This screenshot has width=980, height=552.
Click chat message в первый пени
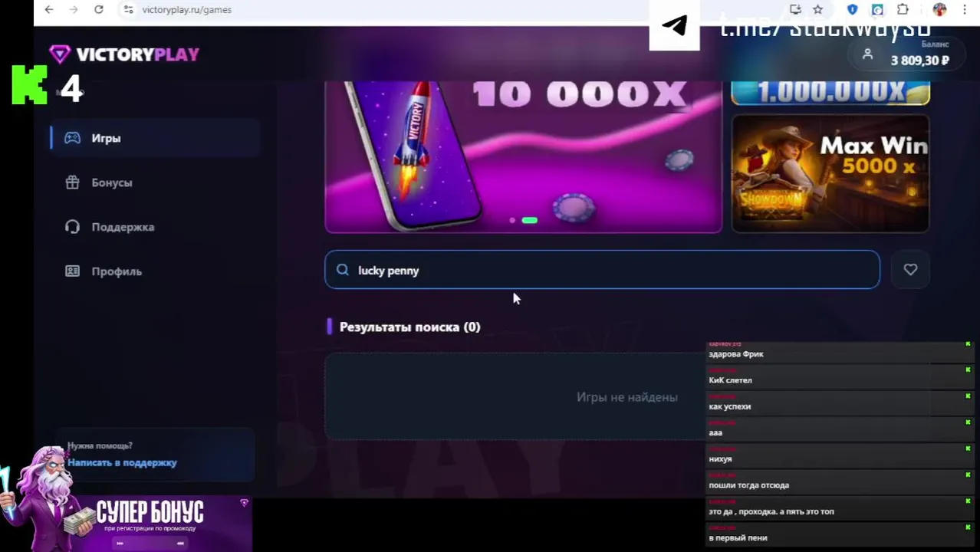tap(738, 537)
